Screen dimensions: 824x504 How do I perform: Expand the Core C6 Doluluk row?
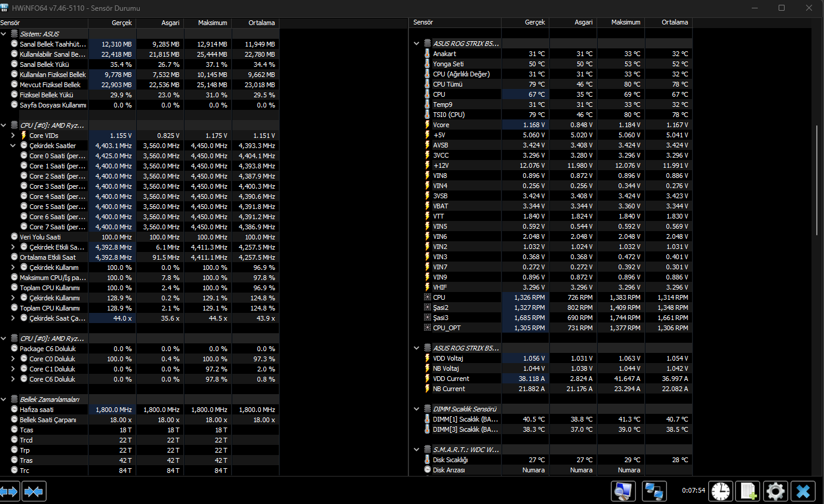(x=13, y=379)
